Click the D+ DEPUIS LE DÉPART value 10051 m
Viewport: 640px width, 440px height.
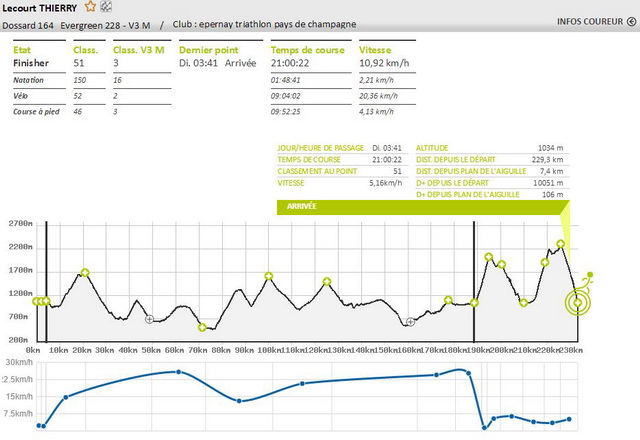tap(548, 183)
